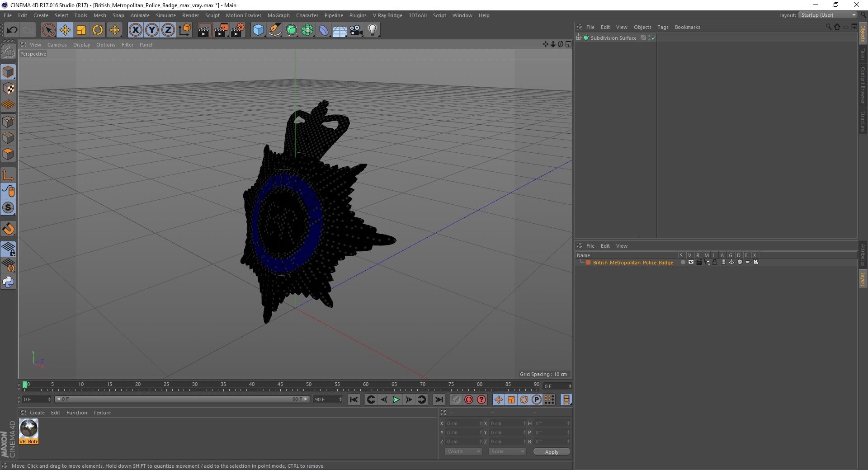Select the VR_Briti material thumbnail
Screen dimensions: 868x470
click(28, 432)
